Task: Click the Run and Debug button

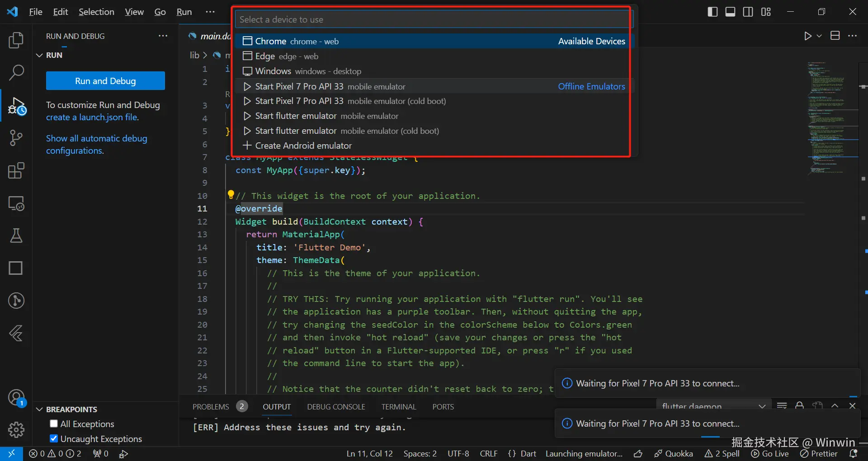Action: 105,81
